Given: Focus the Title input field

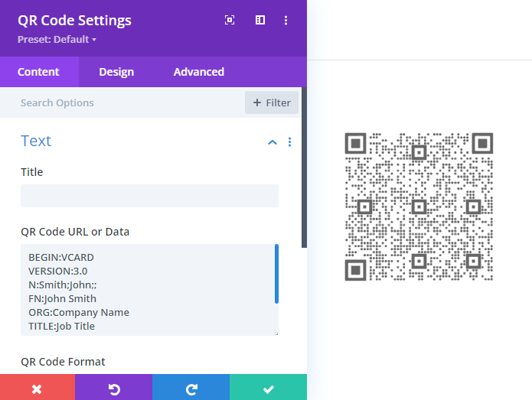Looking at the screenshot, I should 149,196.
